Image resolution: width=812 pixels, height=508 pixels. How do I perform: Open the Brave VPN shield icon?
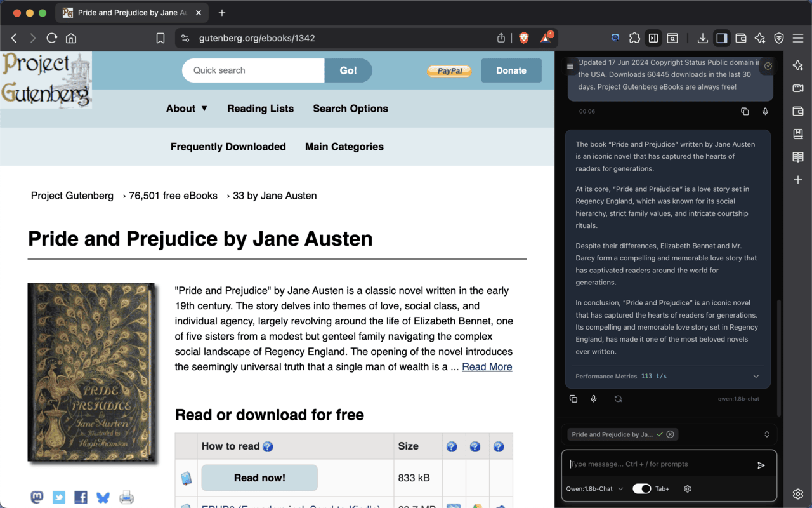[779, 38]
